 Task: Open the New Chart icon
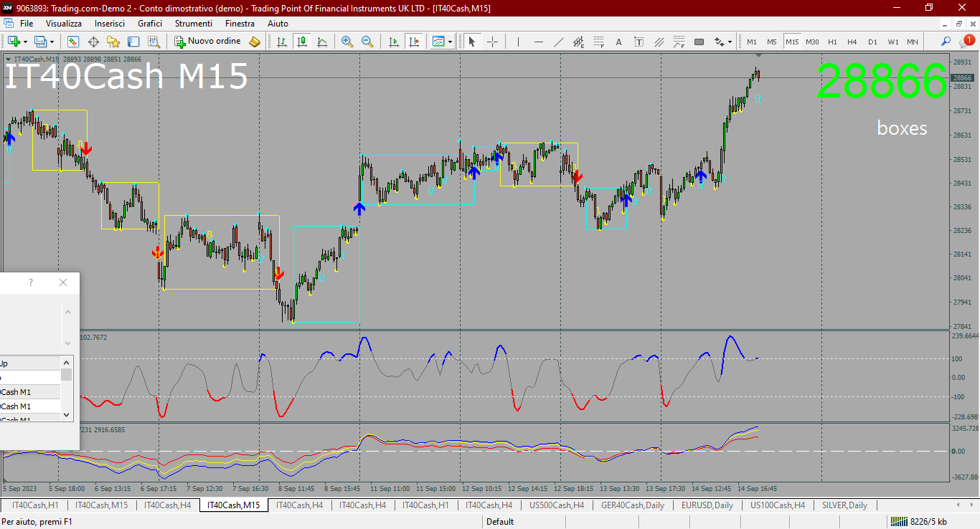[14, 42]
